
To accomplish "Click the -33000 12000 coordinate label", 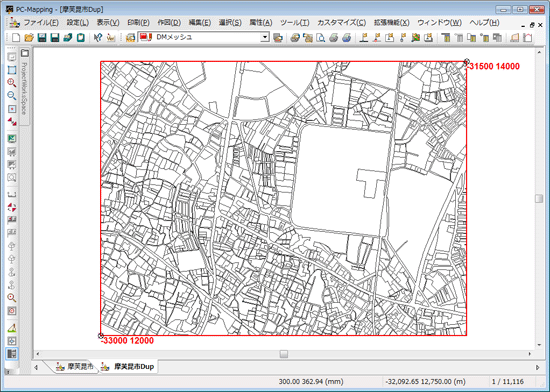I will pyautogui.click(x=128, y=340).
